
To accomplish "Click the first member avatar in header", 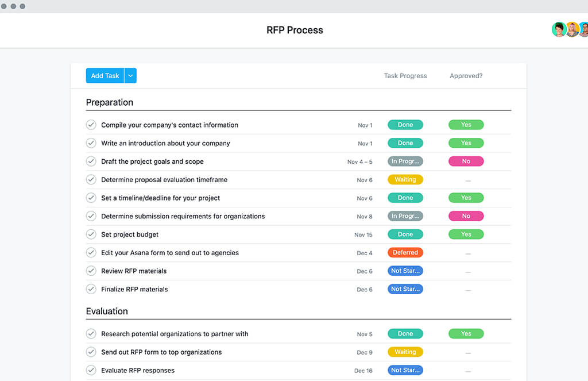I will (x=559, y=29).
